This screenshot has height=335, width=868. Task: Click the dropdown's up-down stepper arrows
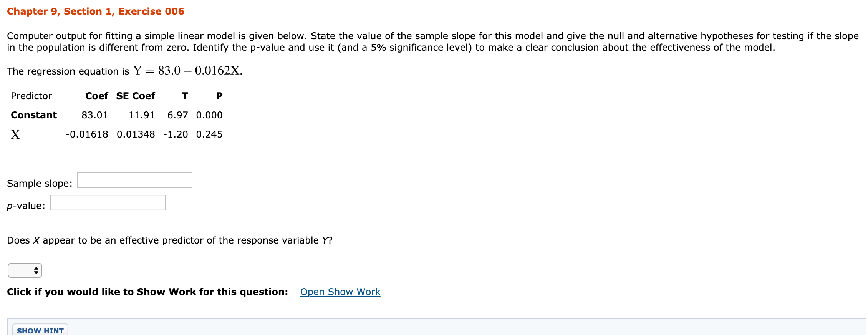pos(36,270)
